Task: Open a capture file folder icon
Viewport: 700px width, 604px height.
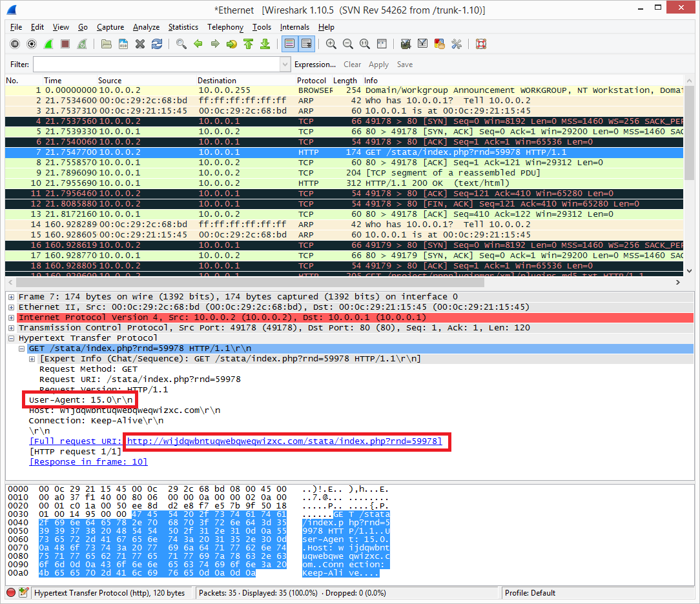Action: point(107,44)
